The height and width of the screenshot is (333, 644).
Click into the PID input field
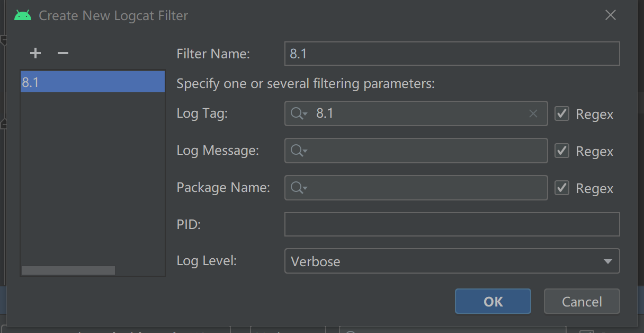click(x=452, y=224)
